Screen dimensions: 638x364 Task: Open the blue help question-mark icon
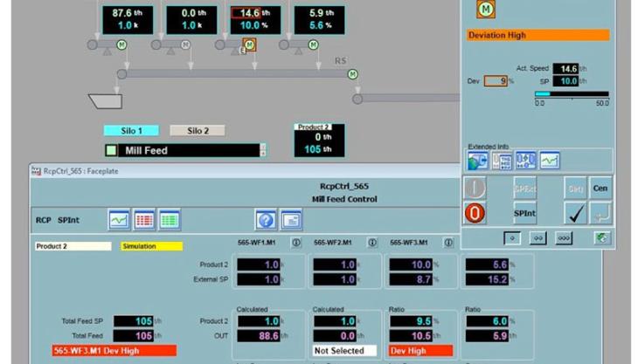(x=266, y=220)
